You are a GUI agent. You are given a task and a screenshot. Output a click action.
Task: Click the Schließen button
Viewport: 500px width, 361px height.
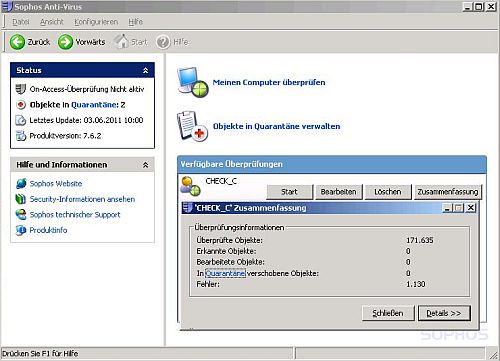pos(388,313)
